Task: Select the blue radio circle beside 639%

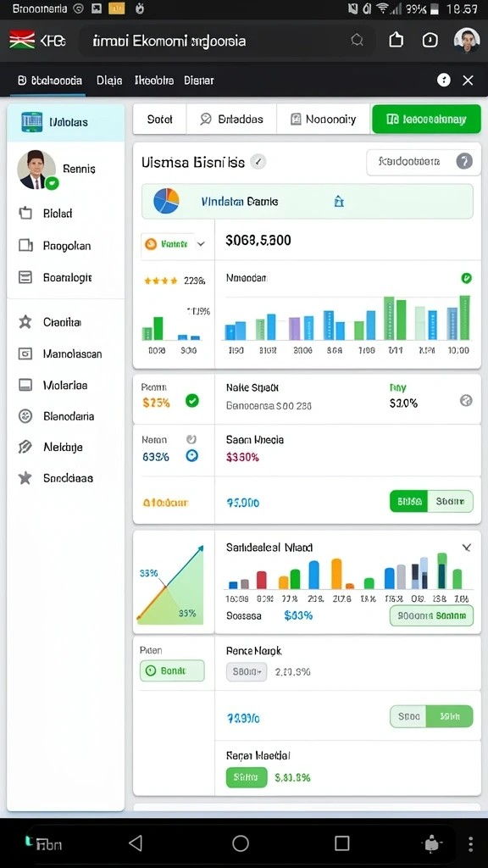Action: coord(192,455)
